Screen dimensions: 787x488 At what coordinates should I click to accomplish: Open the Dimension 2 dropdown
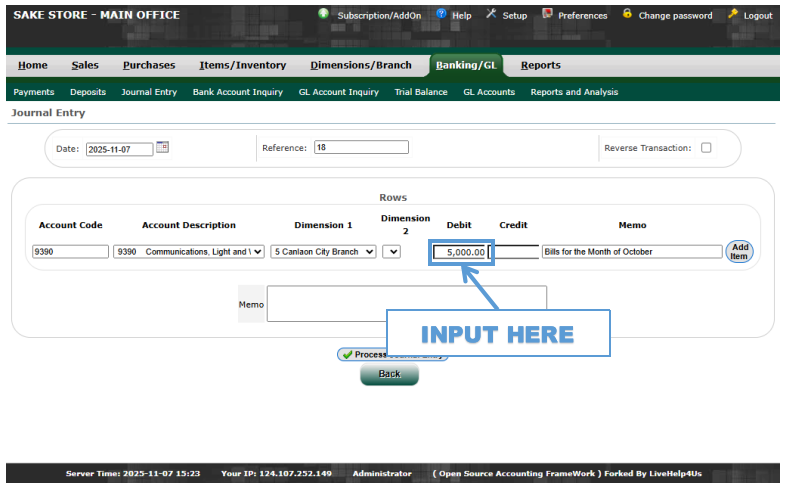click(x=391, y=252)
